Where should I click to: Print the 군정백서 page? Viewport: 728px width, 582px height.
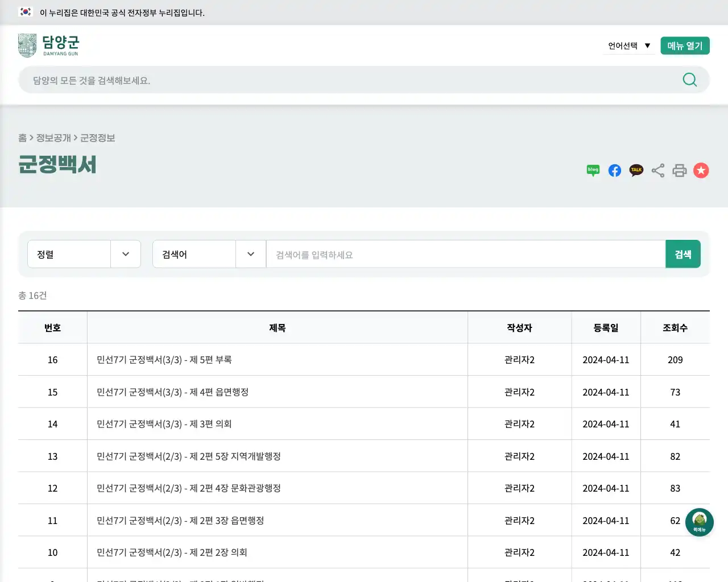pos(680,170)
